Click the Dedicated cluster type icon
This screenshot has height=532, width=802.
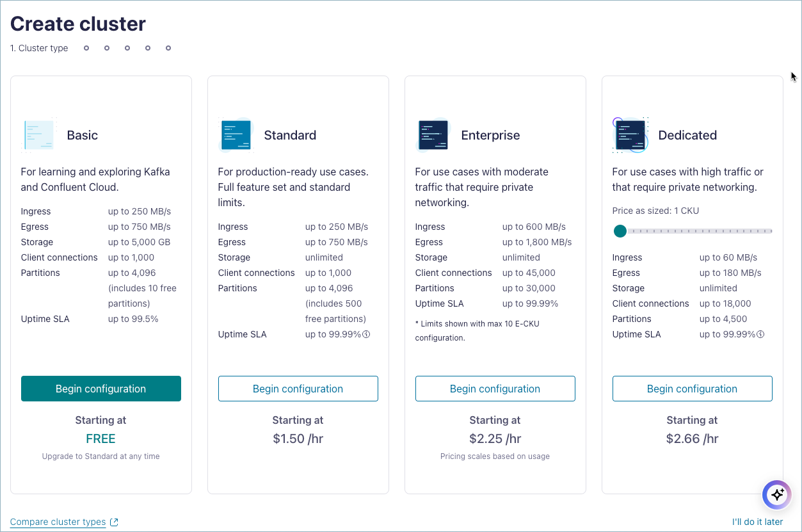click(x=630, y=134)
